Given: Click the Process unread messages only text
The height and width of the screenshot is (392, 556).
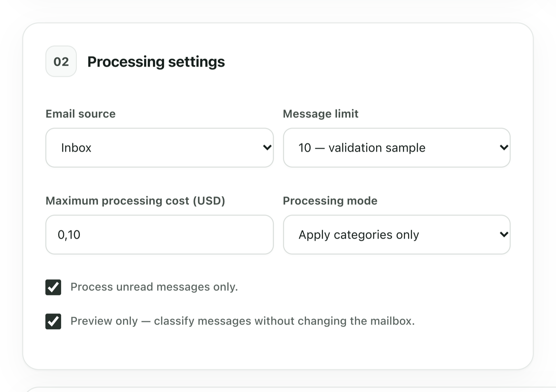Looking at the screenshot, I should [154, 287].
